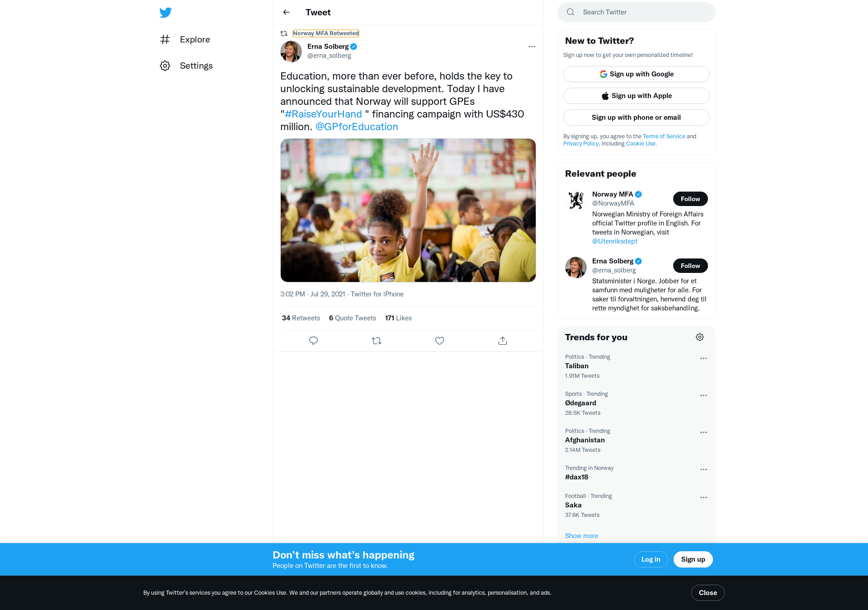Retweet using the retweet icon below tweet
The width and height of the screenshot is (868, 610).
377,341
